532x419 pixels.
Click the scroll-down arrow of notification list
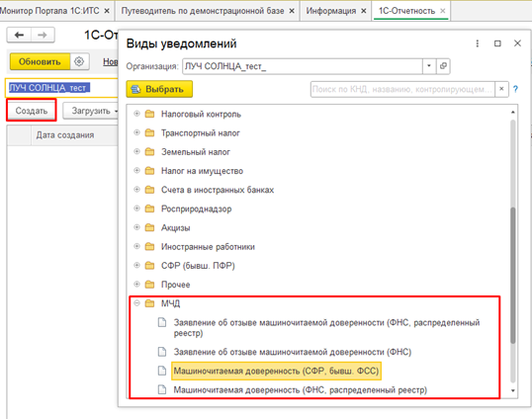512,390
